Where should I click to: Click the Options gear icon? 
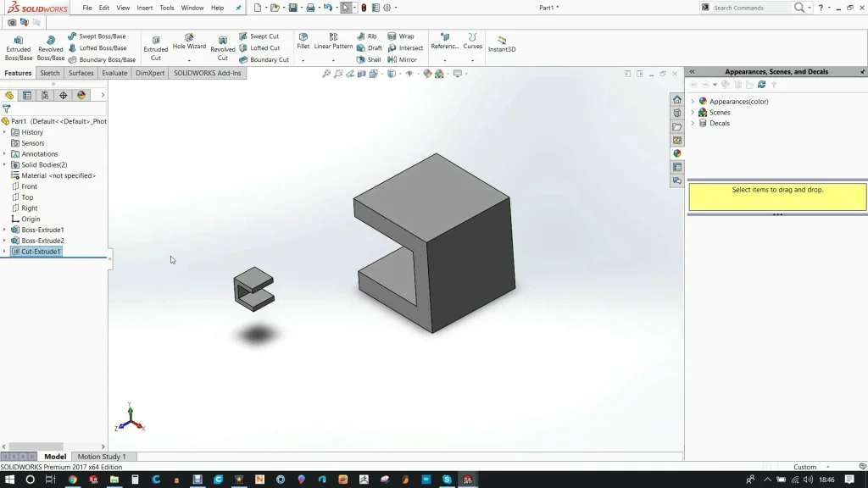pyautogui.click(x=387, y=8)
